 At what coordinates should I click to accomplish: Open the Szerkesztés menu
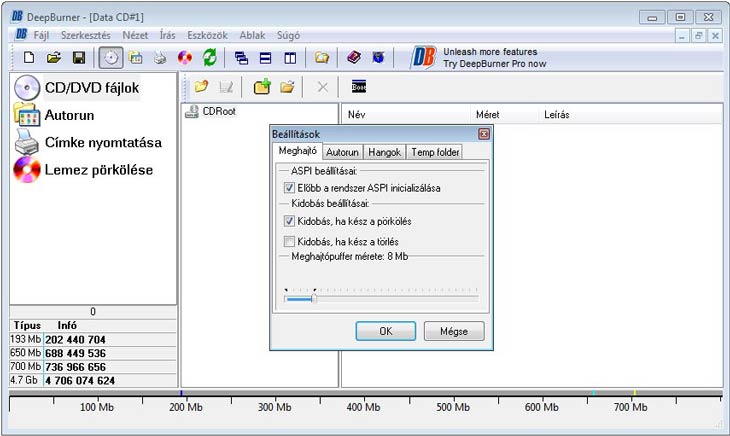(x=86, y=35)
